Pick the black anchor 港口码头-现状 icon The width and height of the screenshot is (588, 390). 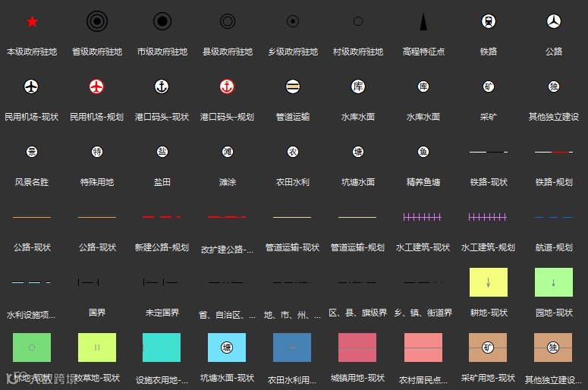pos(162,86)
